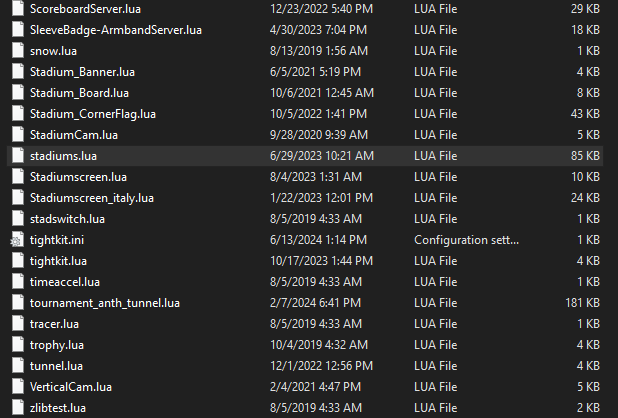The width and height of the screenshot is (618, 418).
Task: Click the 43 KB size value
Action: coord(585,114)
